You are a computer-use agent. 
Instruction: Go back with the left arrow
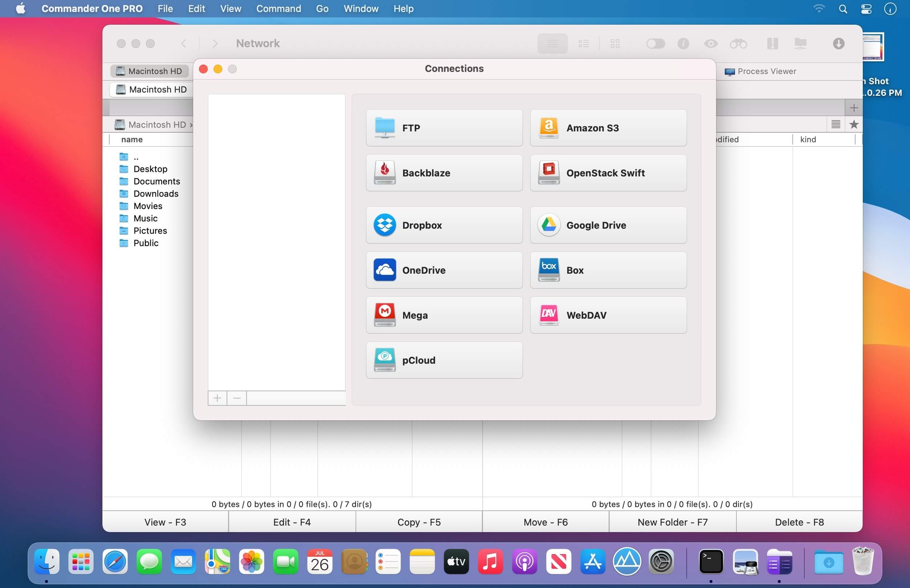click(184, 44)
